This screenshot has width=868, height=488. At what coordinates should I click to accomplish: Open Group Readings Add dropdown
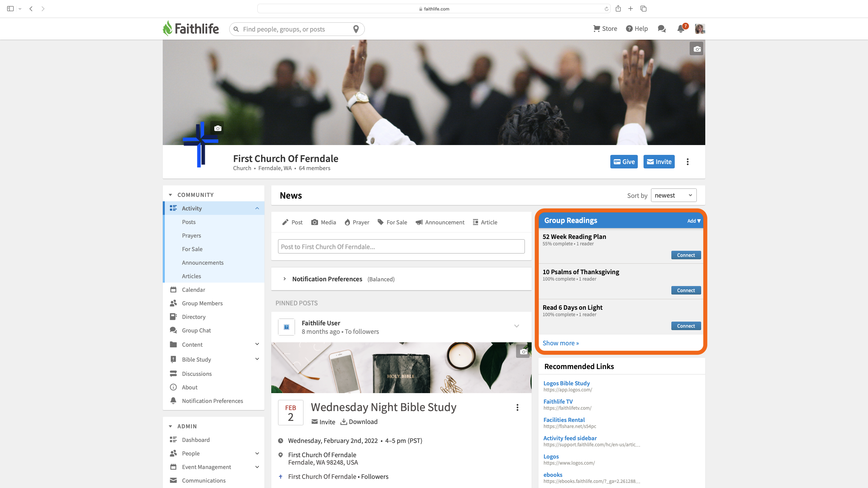click(694, 221)
